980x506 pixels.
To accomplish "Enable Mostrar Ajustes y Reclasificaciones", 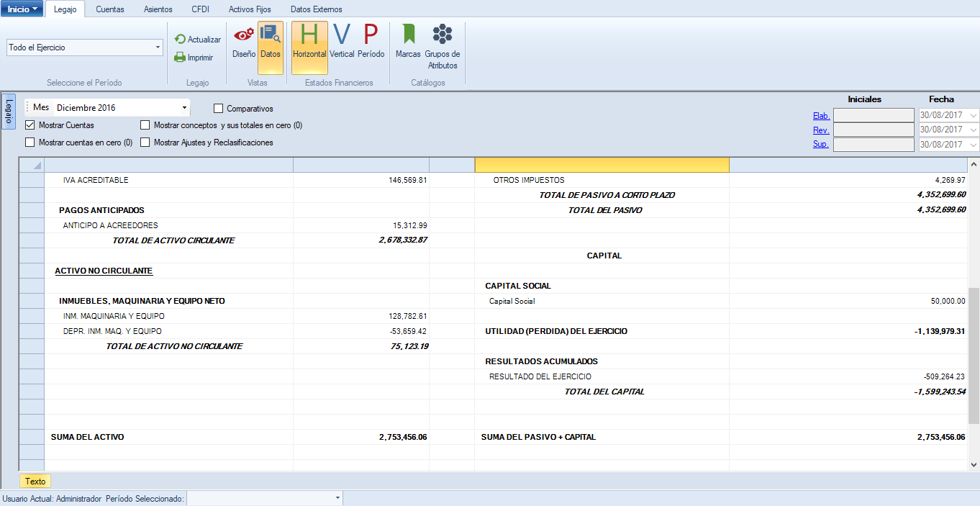I will pos(145,143).
